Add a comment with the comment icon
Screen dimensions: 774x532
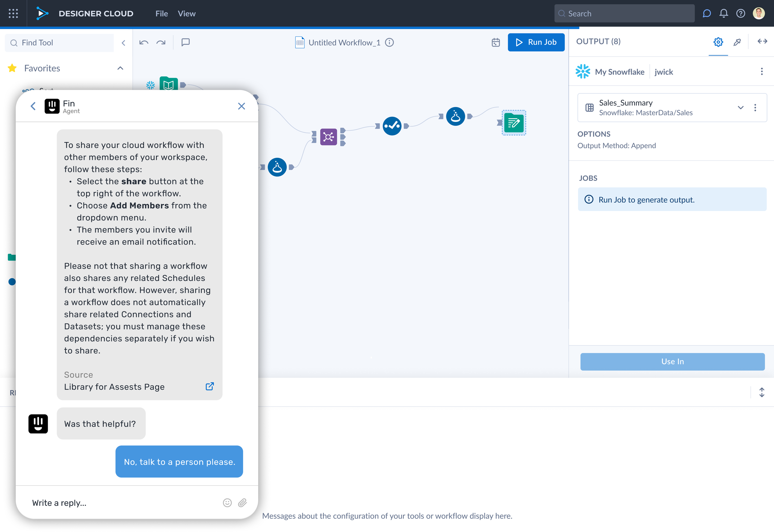tap(185, 42)
